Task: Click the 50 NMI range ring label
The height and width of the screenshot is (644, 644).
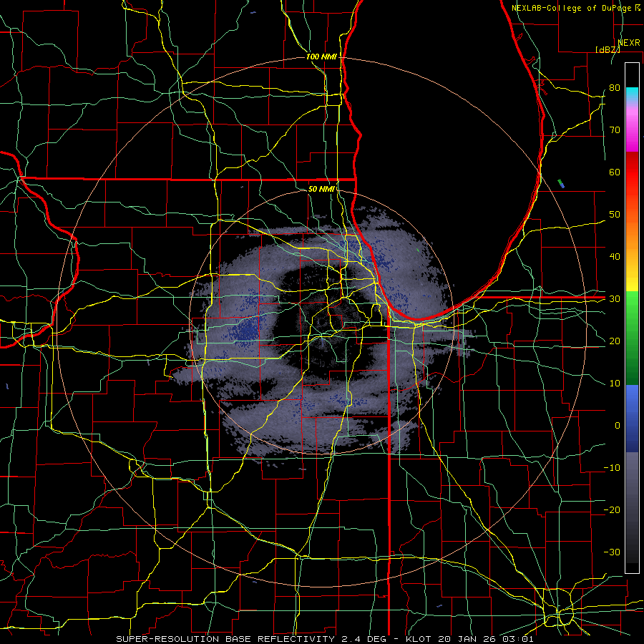Action: click(321, 189)
